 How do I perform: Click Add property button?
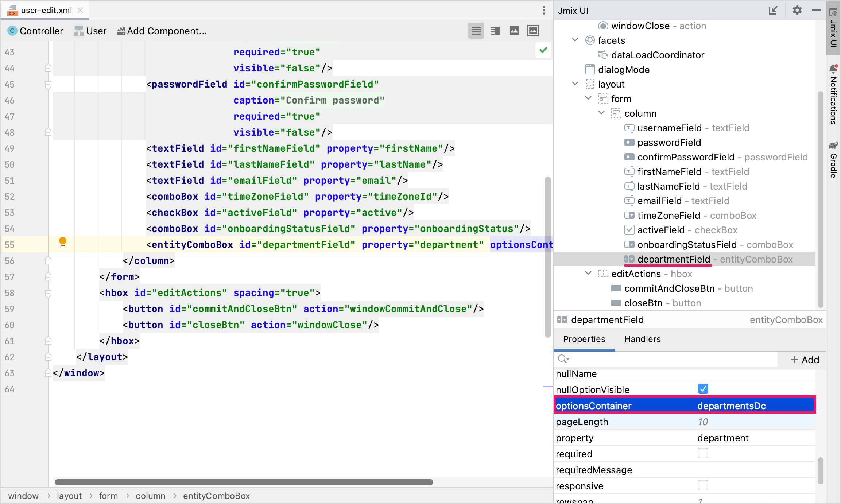pos(804,360)
